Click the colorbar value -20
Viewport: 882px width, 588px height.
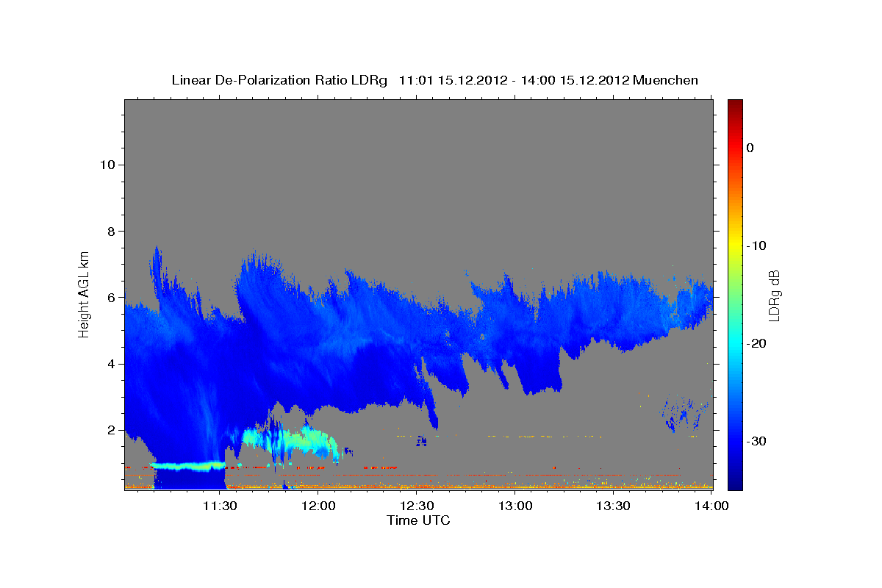point(756,343)
